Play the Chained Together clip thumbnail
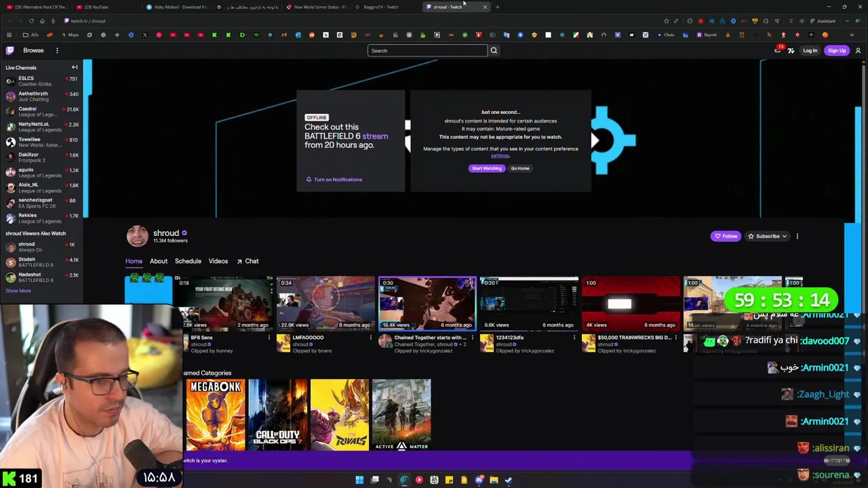 coord(427,303)
